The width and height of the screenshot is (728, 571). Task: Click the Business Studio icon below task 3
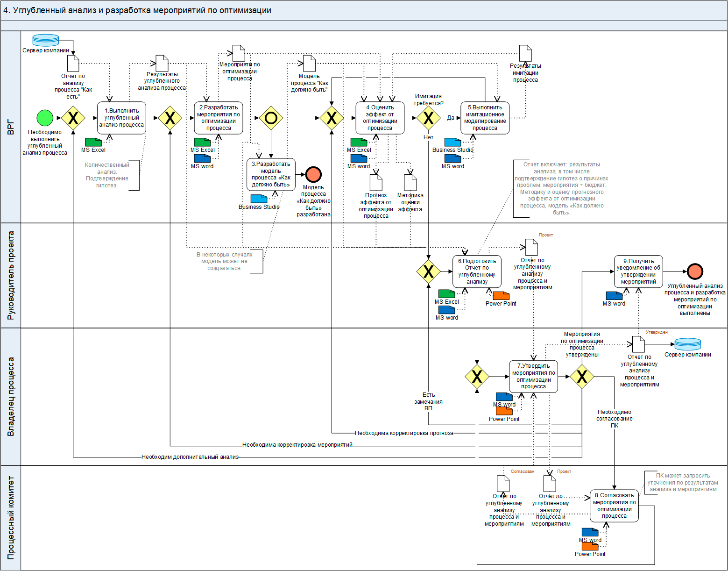pos(259,199)
